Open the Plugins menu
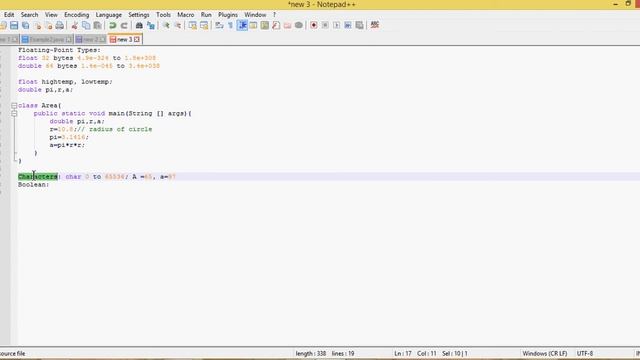This screenshot has height=360, width=640. (228, 15)
